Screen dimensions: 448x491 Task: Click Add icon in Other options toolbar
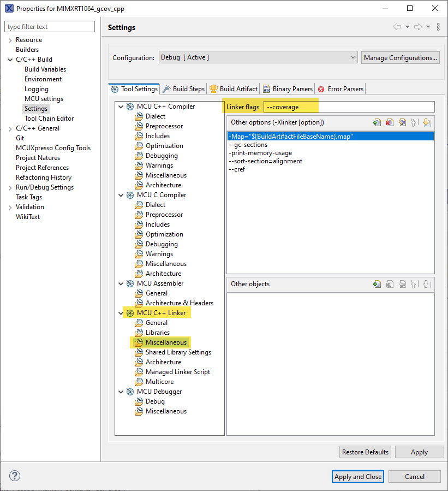(377, 123)
